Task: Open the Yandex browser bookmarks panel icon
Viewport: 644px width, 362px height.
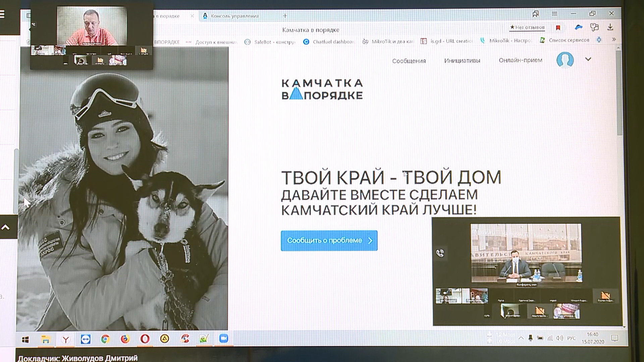Action: click(x=536, y=14)
